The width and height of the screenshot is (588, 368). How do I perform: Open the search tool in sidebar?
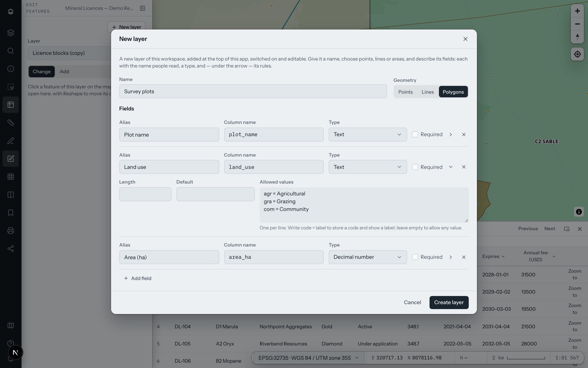10,51
